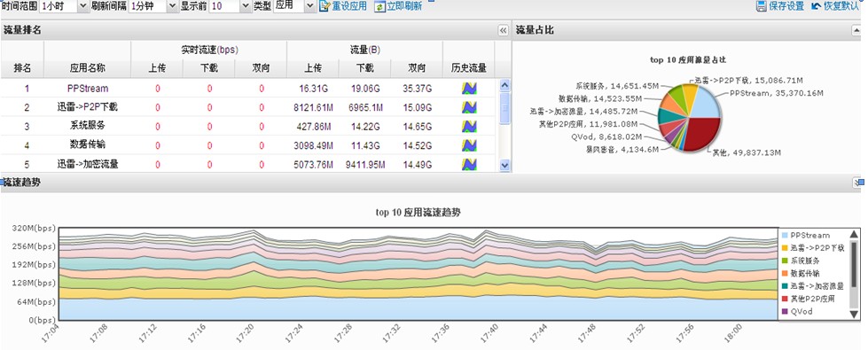Toggle 其他P2P应用 series in trend legend
Screen dimensions: 868x350
tap(809, 299)
